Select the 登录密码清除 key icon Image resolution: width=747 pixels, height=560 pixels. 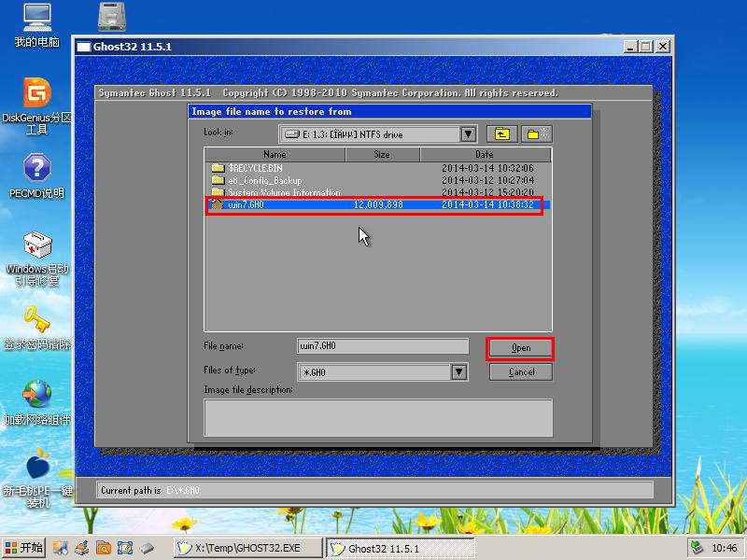point(37,328)
